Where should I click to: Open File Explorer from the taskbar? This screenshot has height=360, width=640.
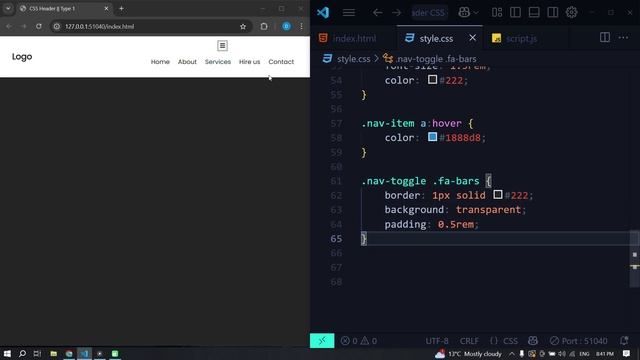tap(53, 353)
